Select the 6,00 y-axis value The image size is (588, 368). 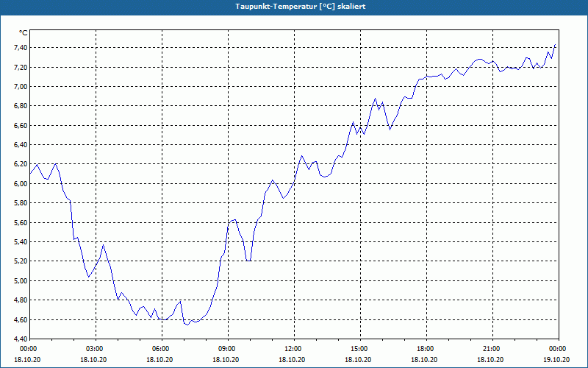tap(21, 183)
